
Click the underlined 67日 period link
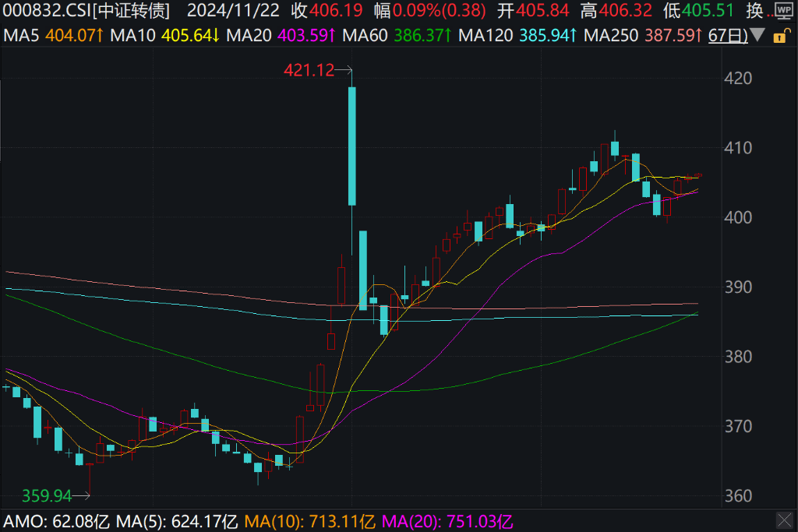pyautogui.click(x=727, y=36)
